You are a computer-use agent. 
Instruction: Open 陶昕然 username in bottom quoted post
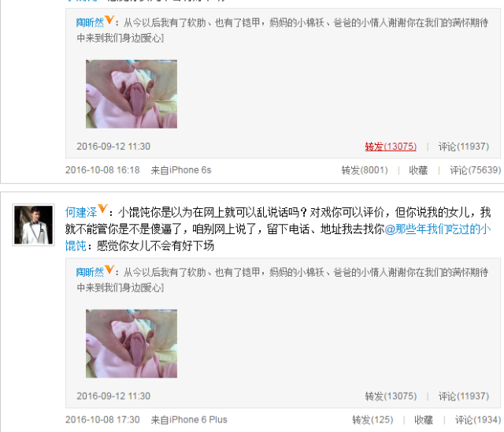pos(90,272)
